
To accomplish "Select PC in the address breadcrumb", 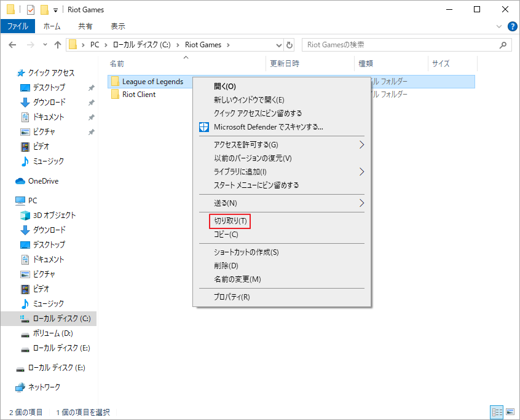I will pos(95,45).
